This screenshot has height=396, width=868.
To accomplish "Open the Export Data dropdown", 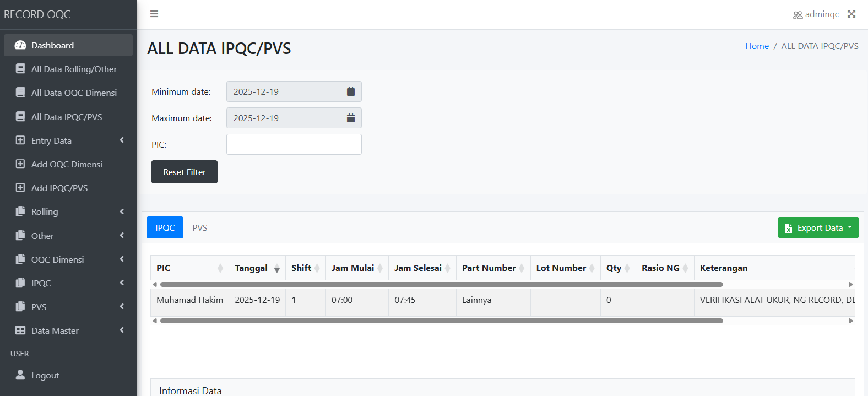I will click(818, 227).
